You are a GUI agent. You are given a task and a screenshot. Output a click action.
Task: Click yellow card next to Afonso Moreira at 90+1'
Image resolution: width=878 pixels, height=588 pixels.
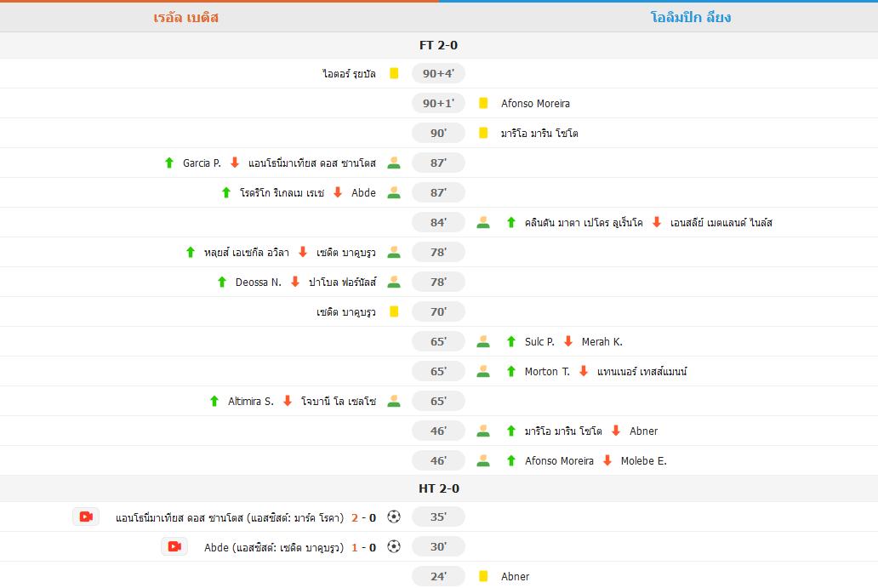(x=483, y=103)
